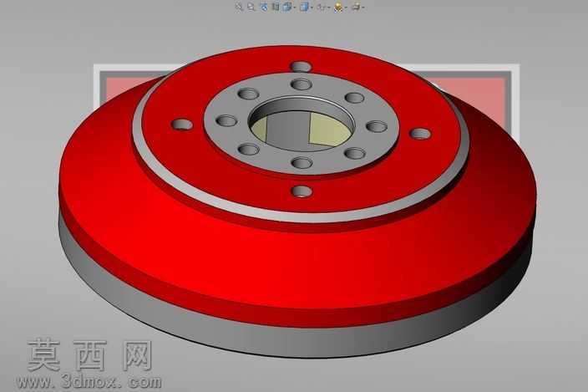The width and height of the screenshot is (588, 392).
Task: Click the Hide/Show Items icon
Action: [x=322, y=7]
